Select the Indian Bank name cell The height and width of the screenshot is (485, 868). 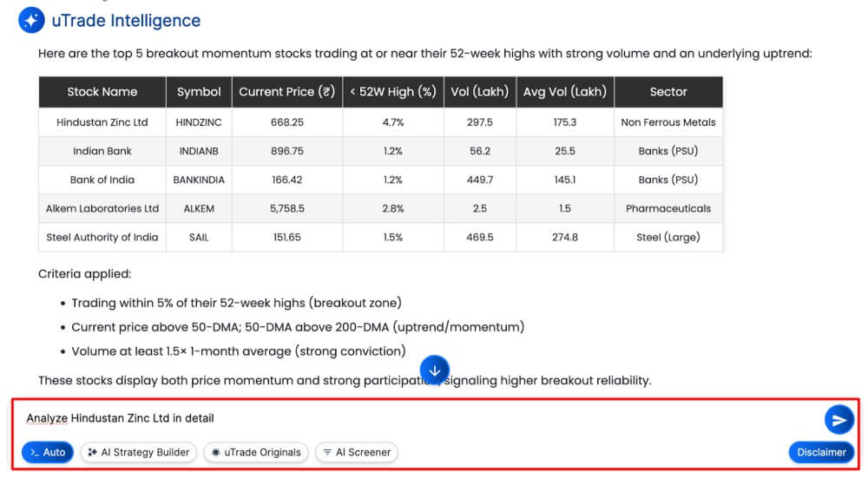tap(102, 151)
